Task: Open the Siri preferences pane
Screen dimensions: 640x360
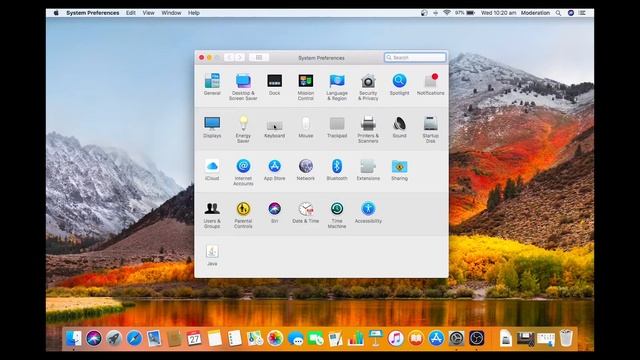Action: [x=274, y=212]
